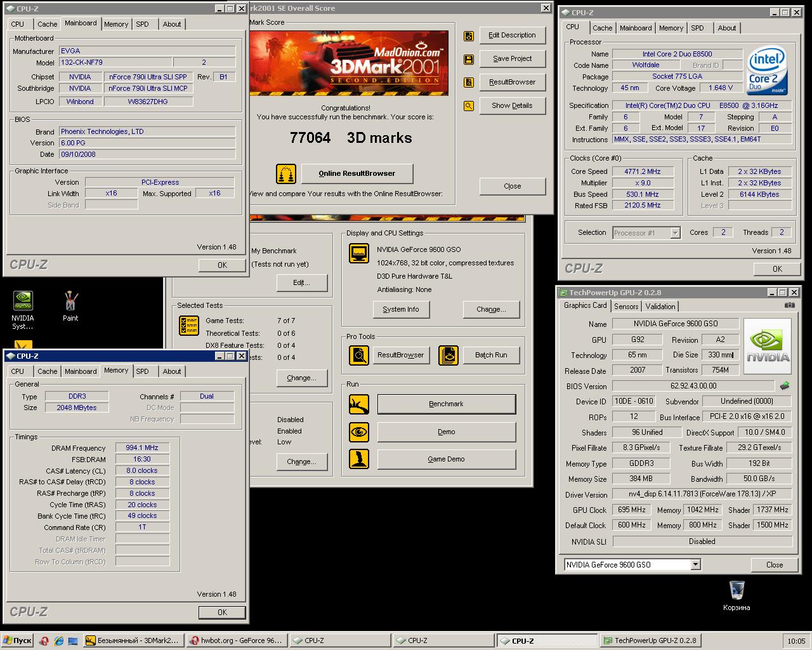Viewport: 812px width, 650px height.
Task: Open the Пуск start button
Action: 17,640
